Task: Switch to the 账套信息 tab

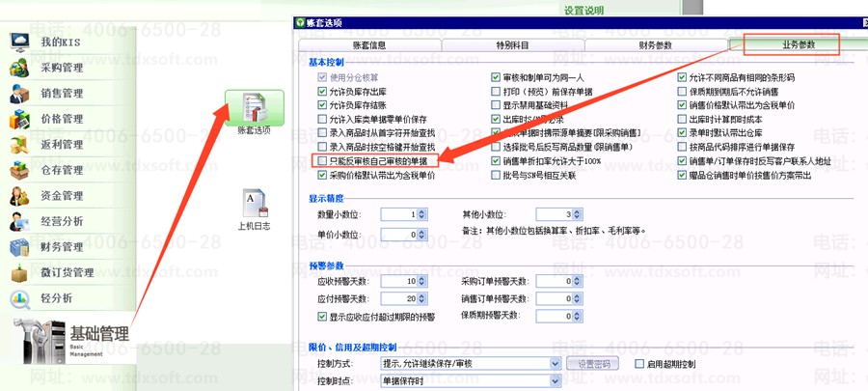Action: [369, 45]
